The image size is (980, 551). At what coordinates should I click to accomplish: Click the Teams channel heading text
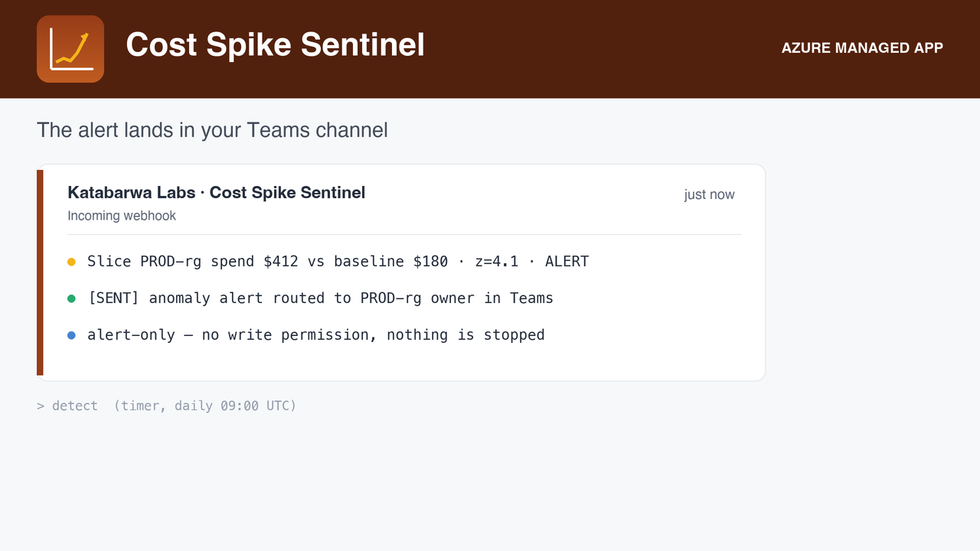pyautogui.click(x=212, y=130)
